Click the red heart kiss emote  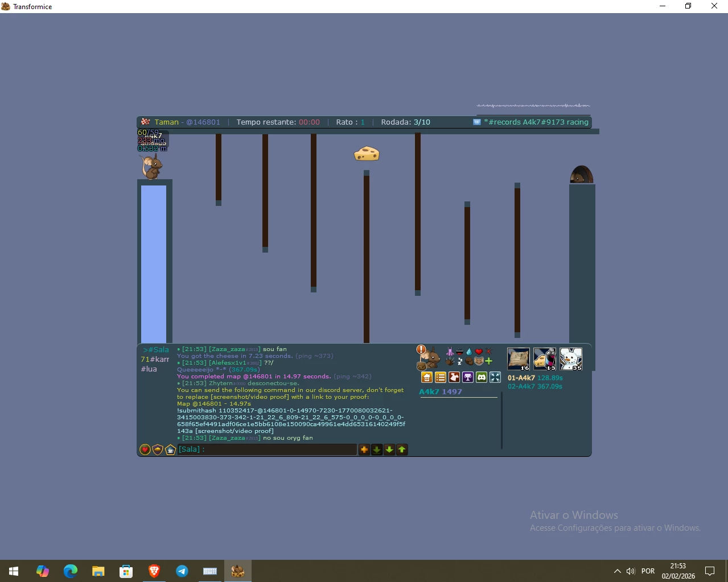tap(479, 351)
